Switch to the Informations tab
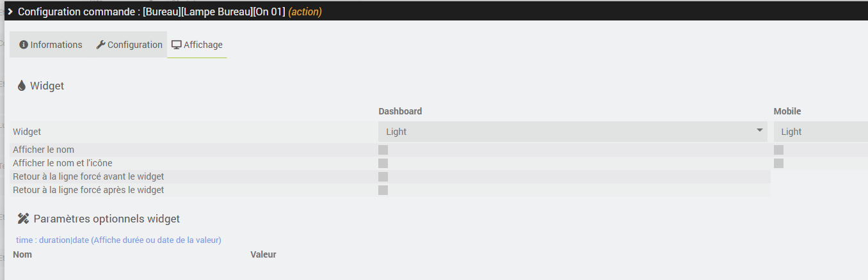868x280 pixels. [x=51, y=45]
